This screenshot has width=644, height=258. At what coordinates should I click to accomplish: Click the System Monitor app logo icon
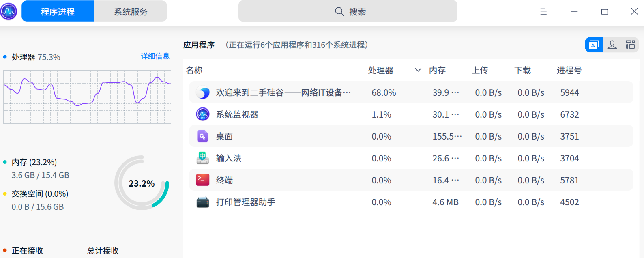point(9,11)
